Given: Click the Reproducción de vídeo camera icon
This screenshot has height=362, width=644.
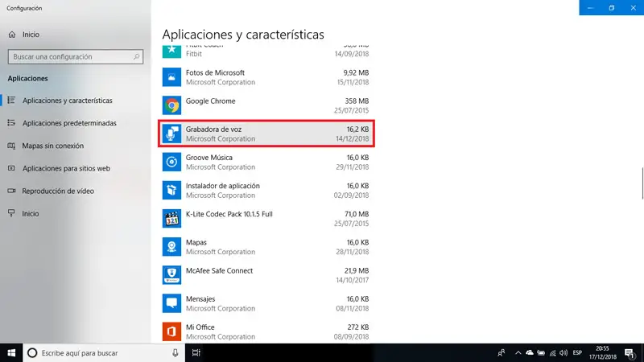Looking at the screenshot, I should coord(11,191).
